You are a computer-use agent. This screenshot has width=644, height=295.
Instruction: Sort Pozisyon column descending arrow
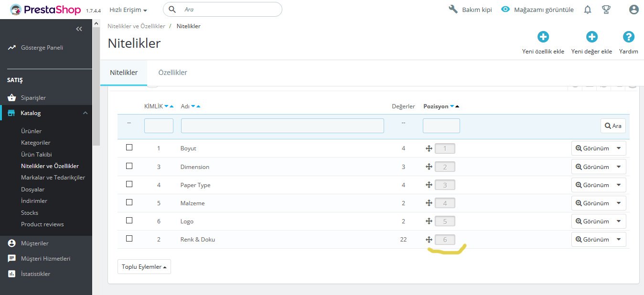point(452,106)
